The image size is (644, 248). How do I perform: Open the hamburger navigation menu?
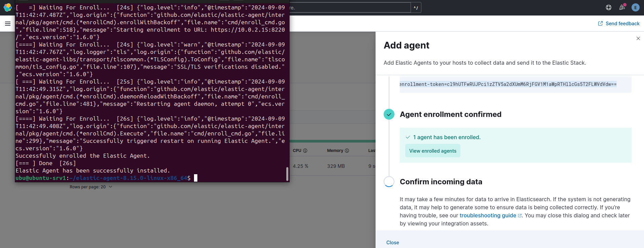pos(8,24)
